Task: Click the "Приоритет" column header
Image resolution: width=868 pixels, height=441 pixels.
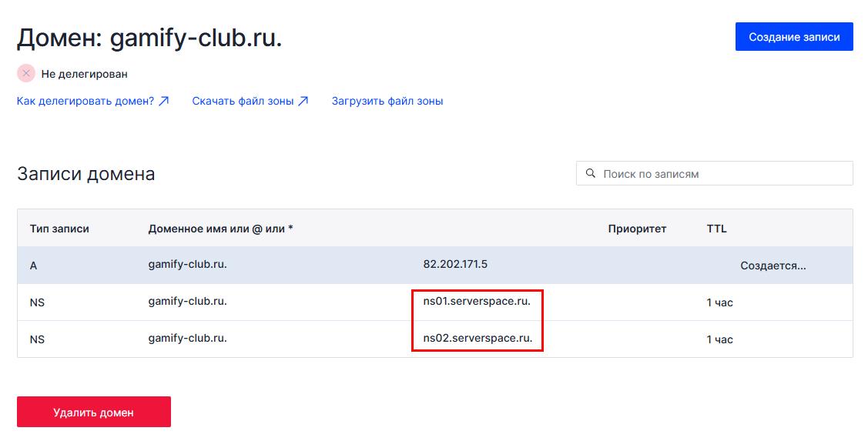Action: tap(637, 229)
